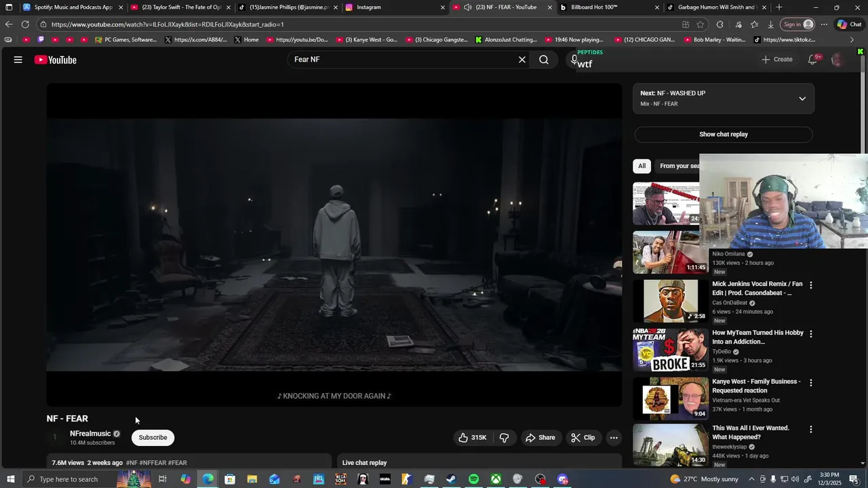Open File Explorer from taskbar
This screenshot has height=488, width=868.
(252, 479)
